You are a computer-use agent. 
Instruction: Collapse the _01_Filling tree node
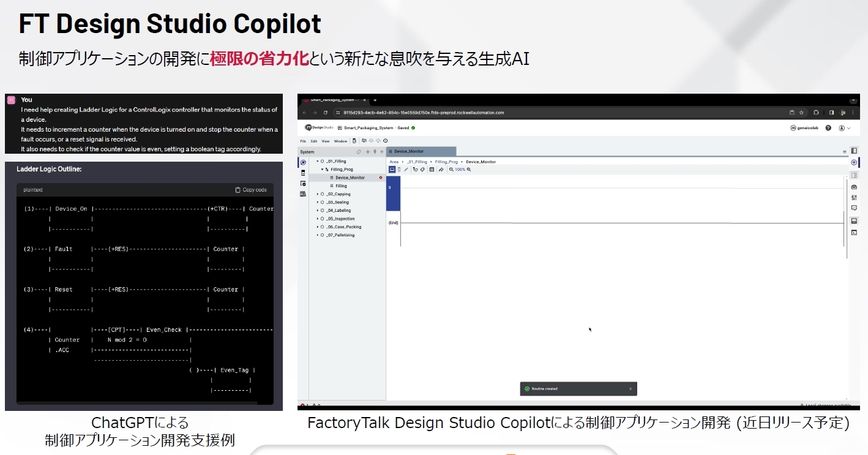point(318,161)
